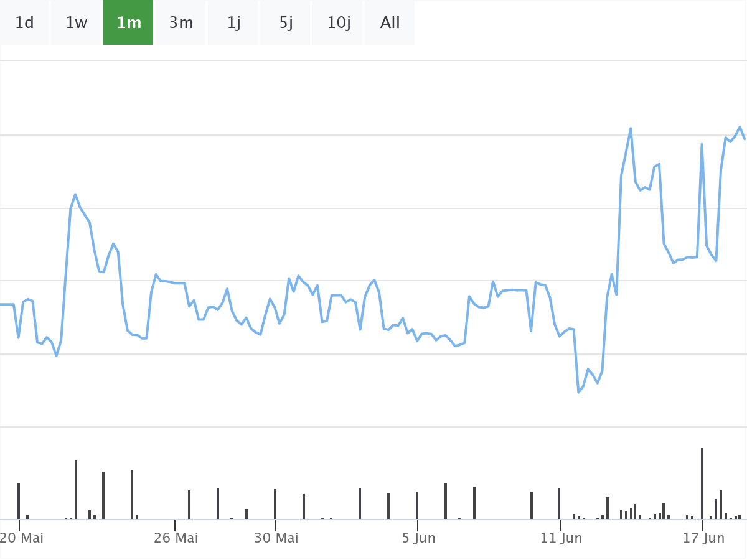Click the volume bar above 5 Jun tick
The height and width of the screenshot is (560, 747).
417,505
